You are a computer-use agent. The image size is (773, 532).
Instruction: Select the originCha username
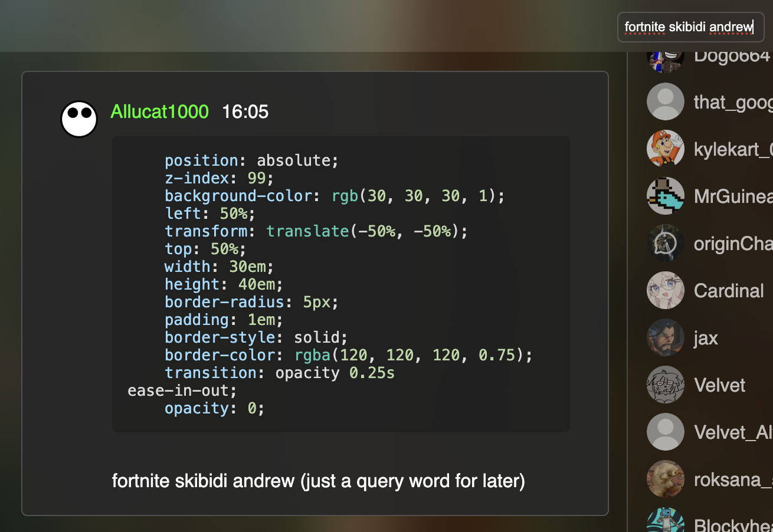click(x=733, y=244)
